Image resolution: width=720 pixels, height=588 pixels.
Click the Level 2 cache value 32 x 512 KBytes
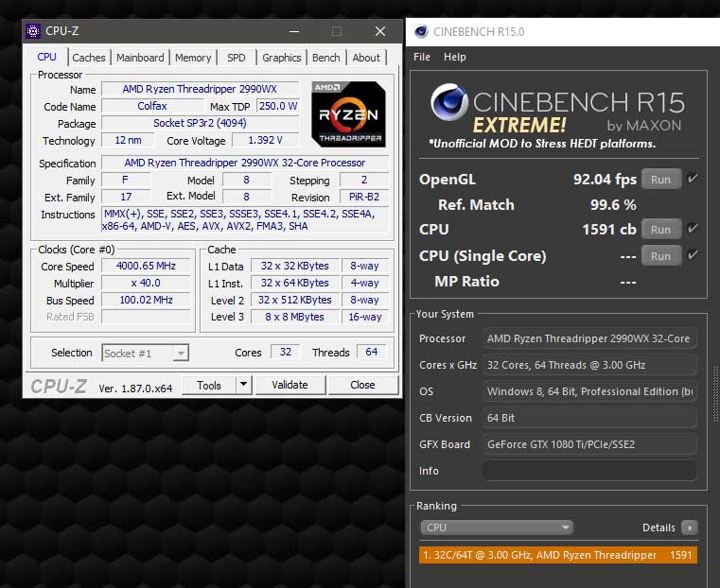tap(295, 300)
